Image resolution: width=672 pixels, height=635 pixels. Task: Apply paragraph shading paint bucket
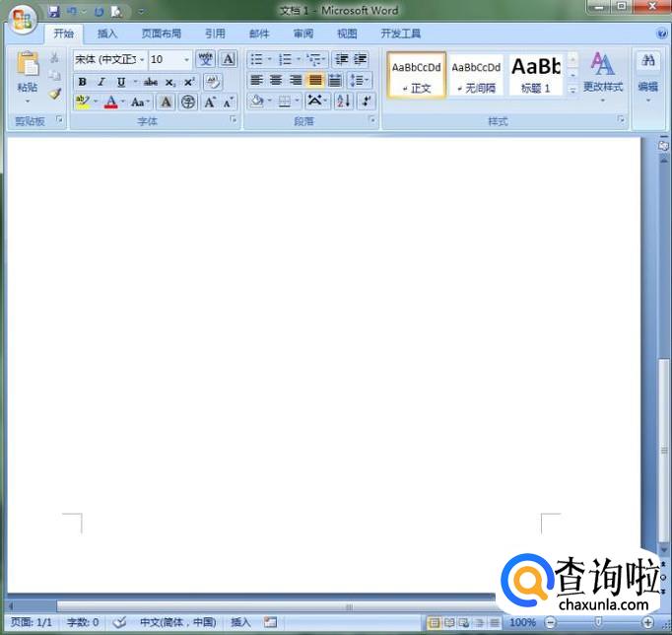click(257, 102)
